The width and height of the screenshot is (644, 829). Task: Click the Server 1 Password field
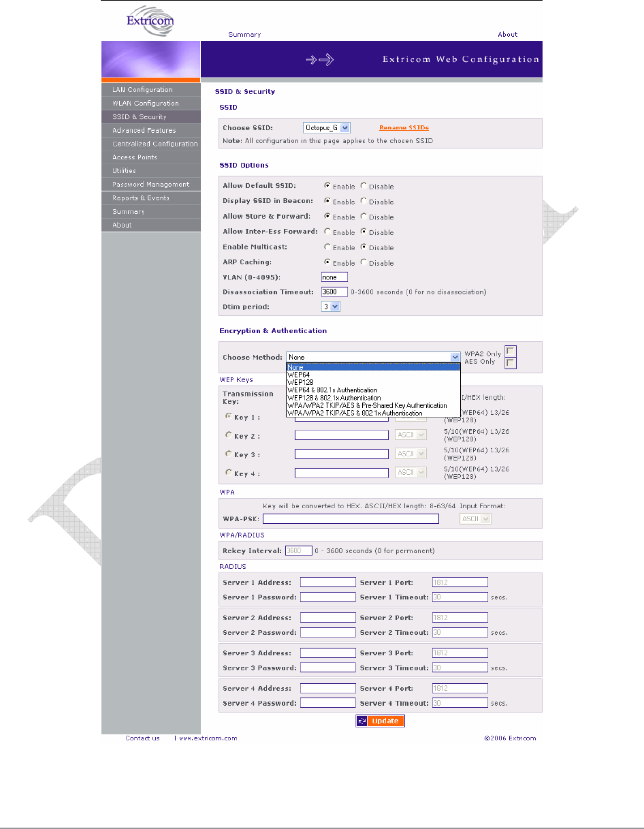pyautogui.click(x=328, y=597)
